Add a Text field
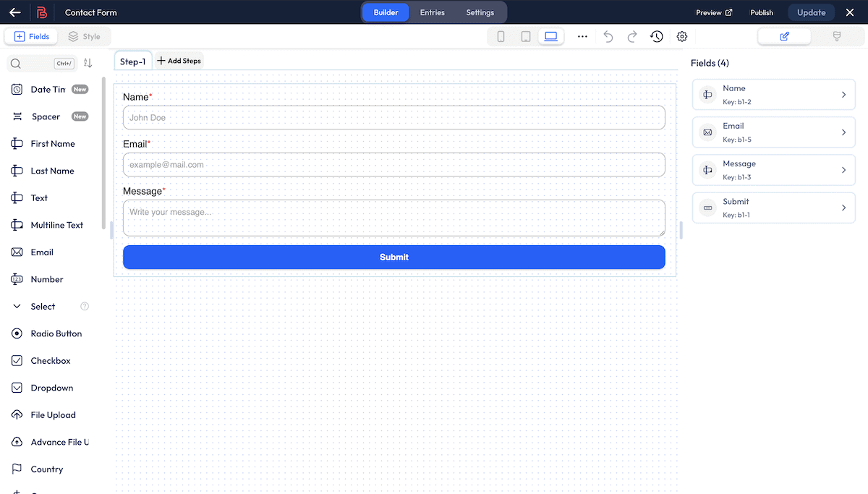The height and width of the screenshot is (494, 868). (49, 198)
